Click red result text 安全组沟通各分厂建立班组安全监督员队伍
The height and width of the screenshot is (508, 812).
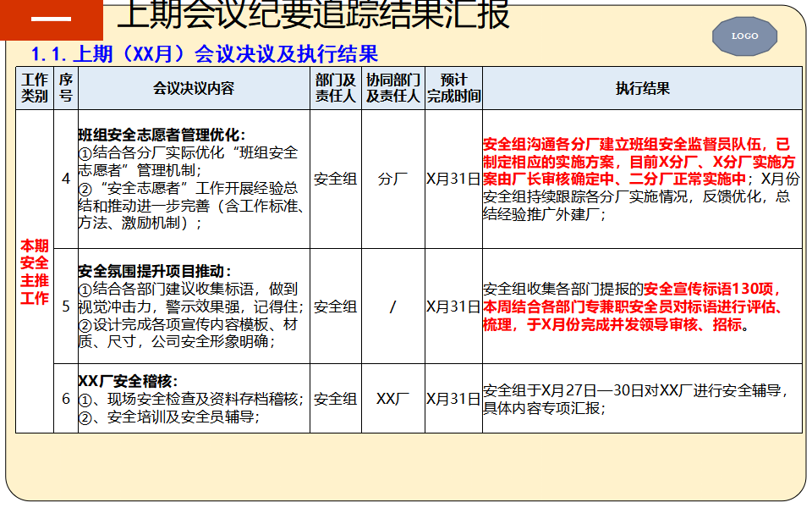click(x=622, y=144)
